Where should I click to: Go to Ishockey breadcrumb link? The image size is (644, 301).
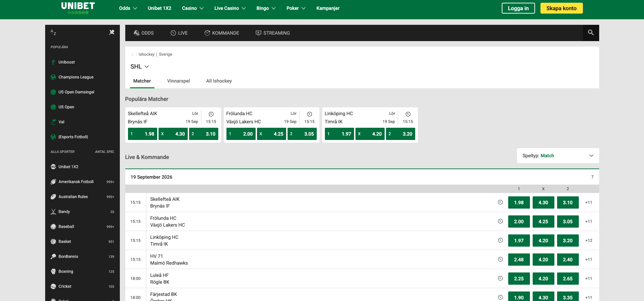click(x=146, y=54)
